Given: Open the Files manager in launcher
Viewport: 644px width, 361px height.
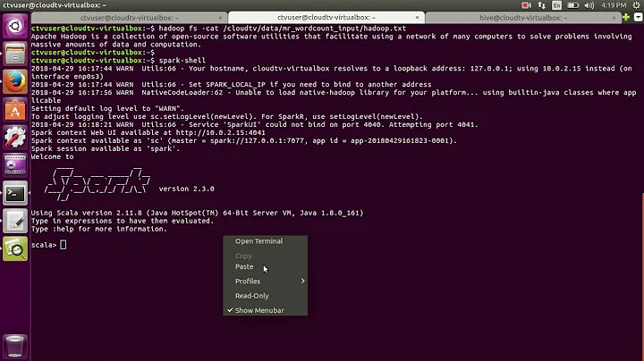Looking at the screenshot, I should 15,55.
